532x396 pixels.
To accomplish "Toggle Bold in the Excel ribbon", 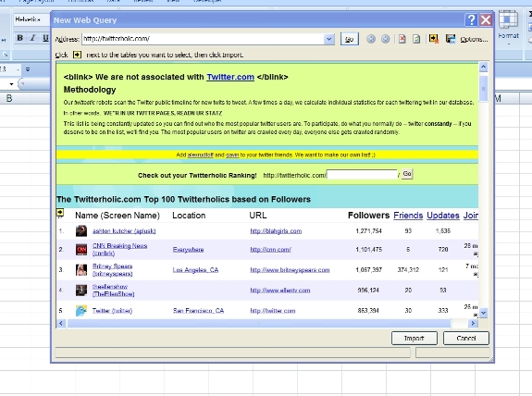I will coord(20,38).
